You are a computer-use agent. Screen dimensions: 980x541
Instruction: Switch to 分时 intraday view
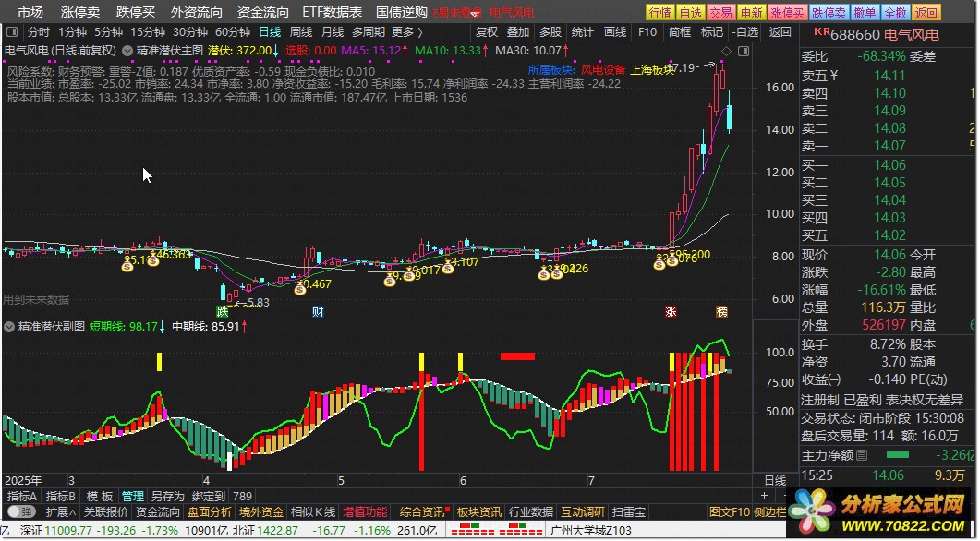38,32
